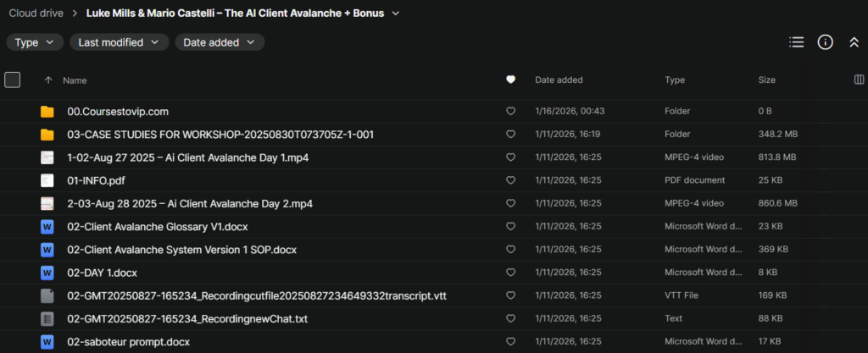Expand the Date added filter dropdown
Screen dimensions: 868x353
pyautogui.click(x=220, y=42)
